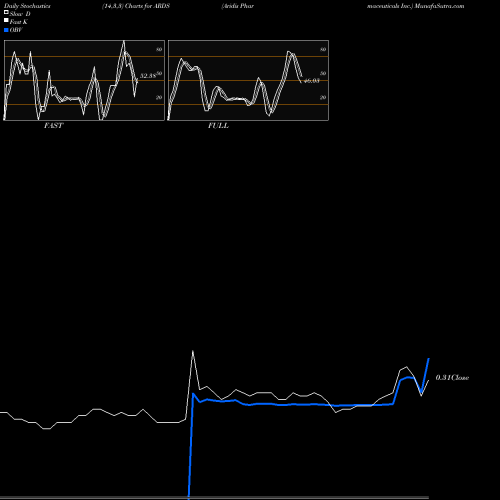The width and height of the screenshot is (500, 500).
Task: Click the Slow D legend swatch
Action: (x=6, y=13)
